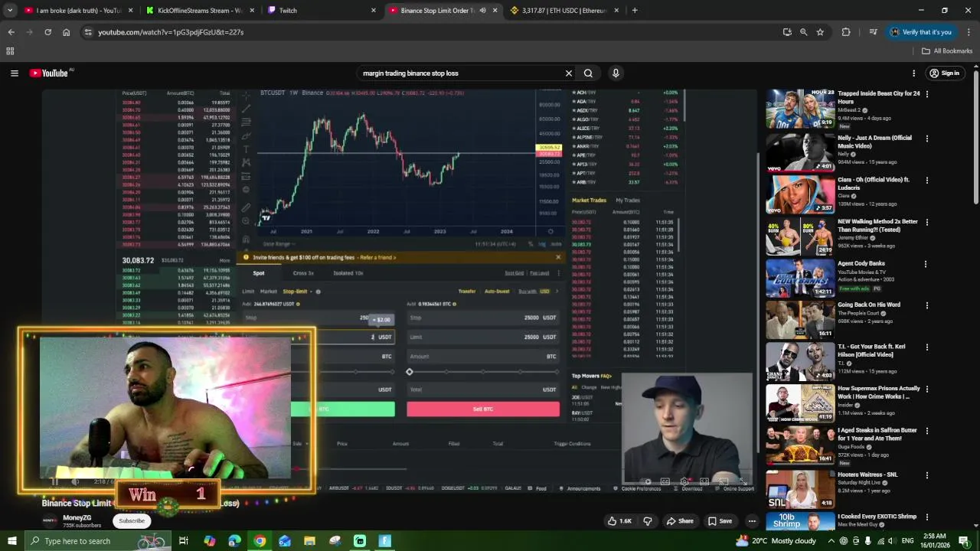The image size is (980, 551).
Task: Open MoneyZG channel name link
Action: coord(77,518)
